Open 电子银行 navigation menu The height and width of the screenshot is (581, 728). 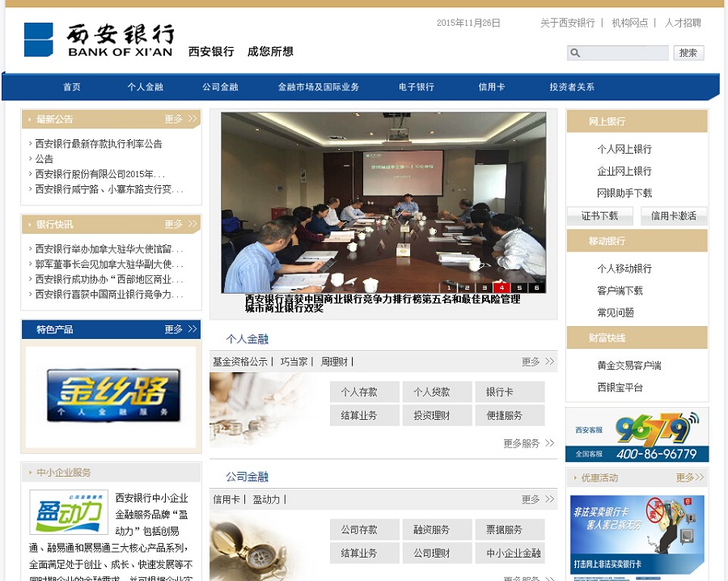click(417, 87)
